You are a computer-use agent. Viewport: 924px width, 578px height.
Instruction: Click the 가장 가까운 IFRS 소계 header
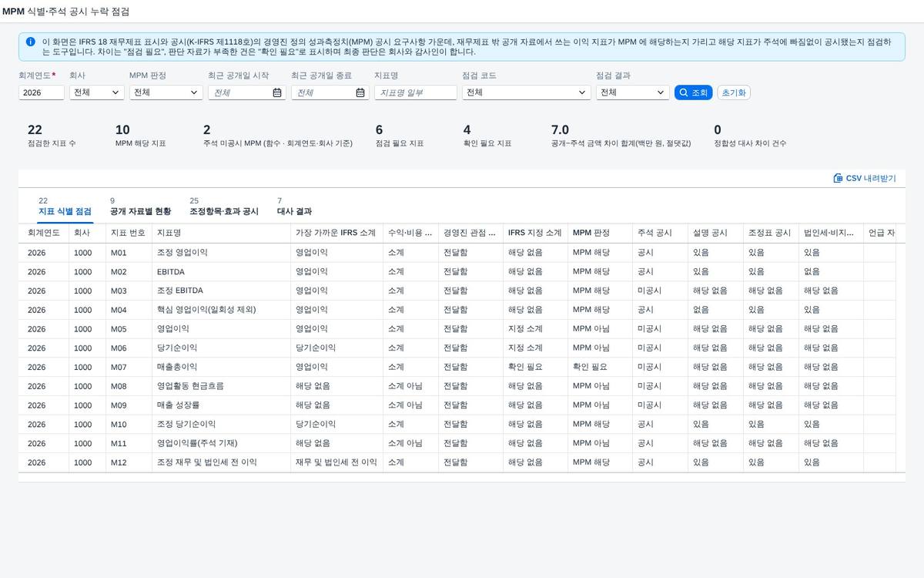coord(336,233)
